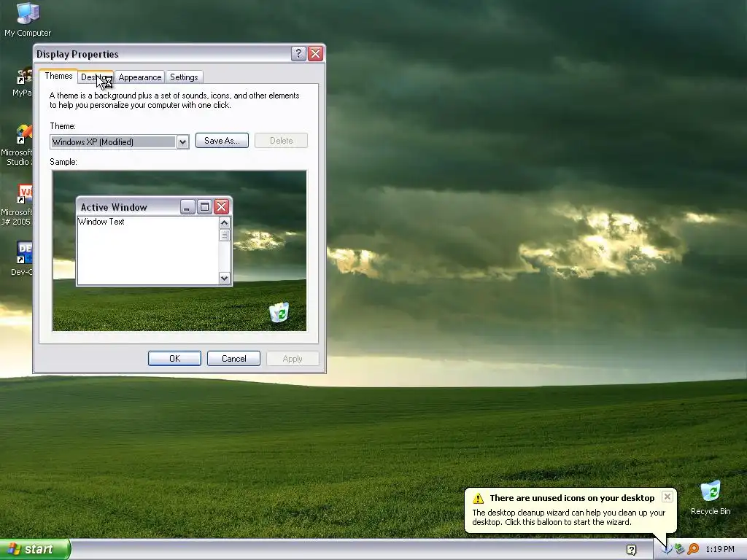Click the safely remove hardware tray icon
Screen dimensions: 747x560
pos(679,549)
